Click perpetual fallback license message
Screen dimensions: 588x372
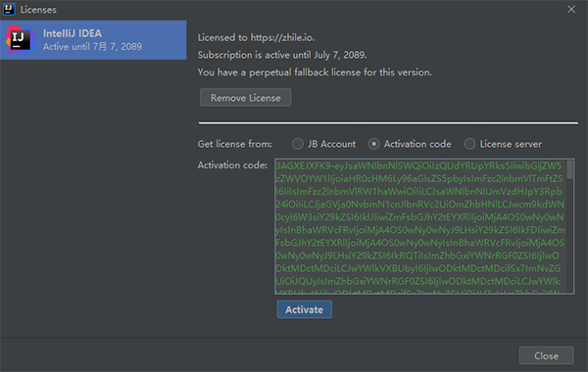(315, 72)
